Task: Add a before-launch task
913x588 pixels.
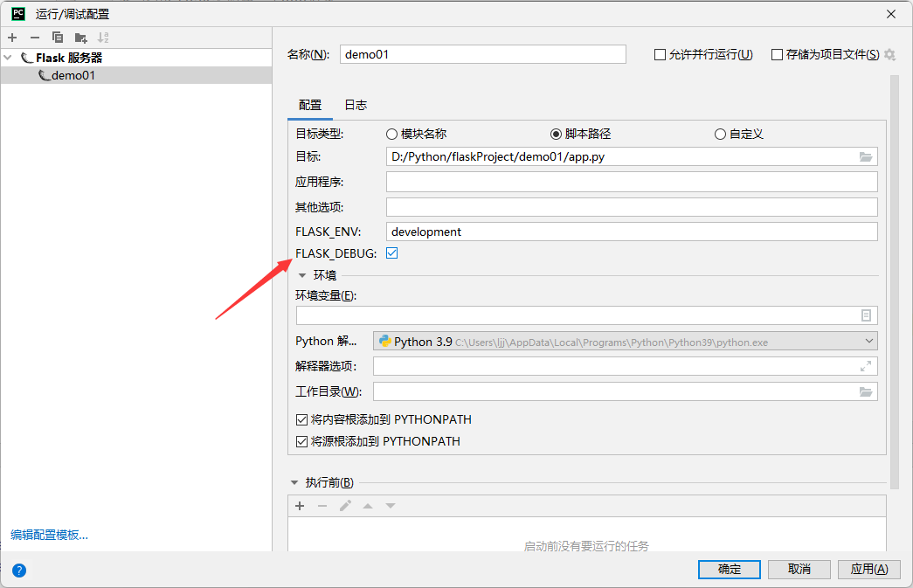Action: [300, 505]
